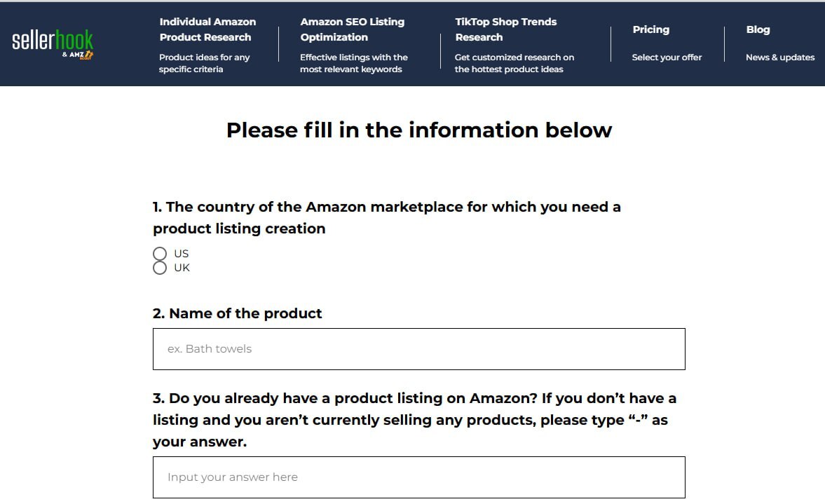Image resolution: width=825 pixels, height=504 pixels.
Task: Open the Amazon SEO Listing Optimization menu
Action: coord(353,29)
